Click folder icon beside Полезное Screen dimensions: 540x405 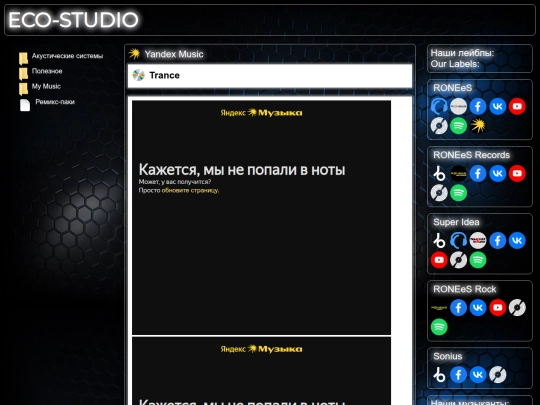tap(23, 74)
